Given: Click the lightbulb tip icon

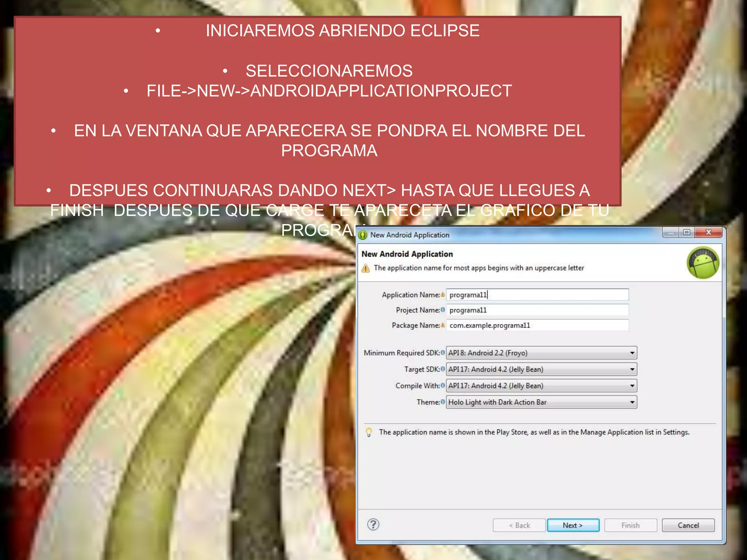Looking at the screenshot, I should [369, 432].
